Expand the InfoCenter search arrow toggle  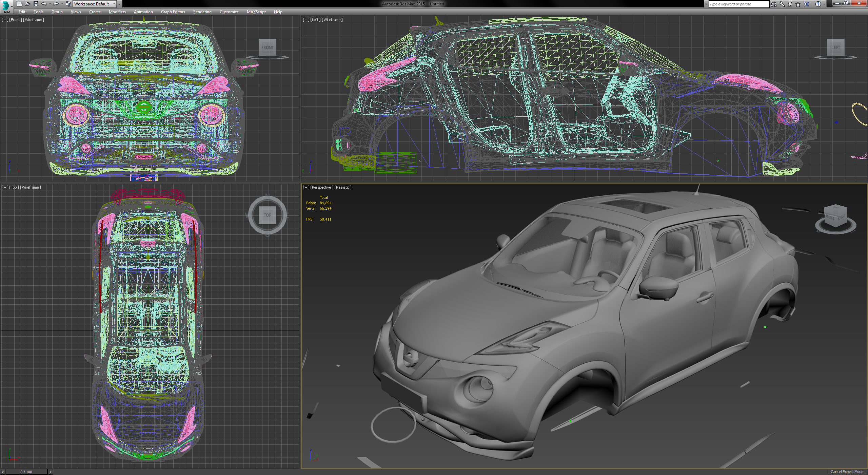tap(706, 4)
